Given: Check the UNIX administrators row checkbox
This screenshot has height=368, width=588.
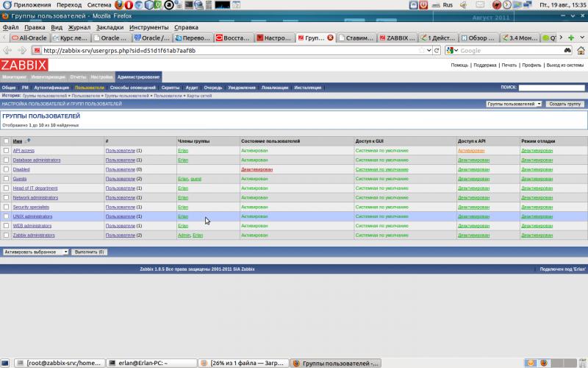Looking at the screenshot, I should tap(6, 216).
